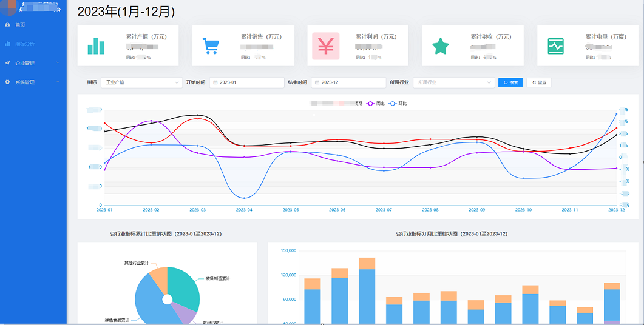Click the yen symbol icon for 累计利润
This screenshot has width=644, height=325.
(326, 46)
